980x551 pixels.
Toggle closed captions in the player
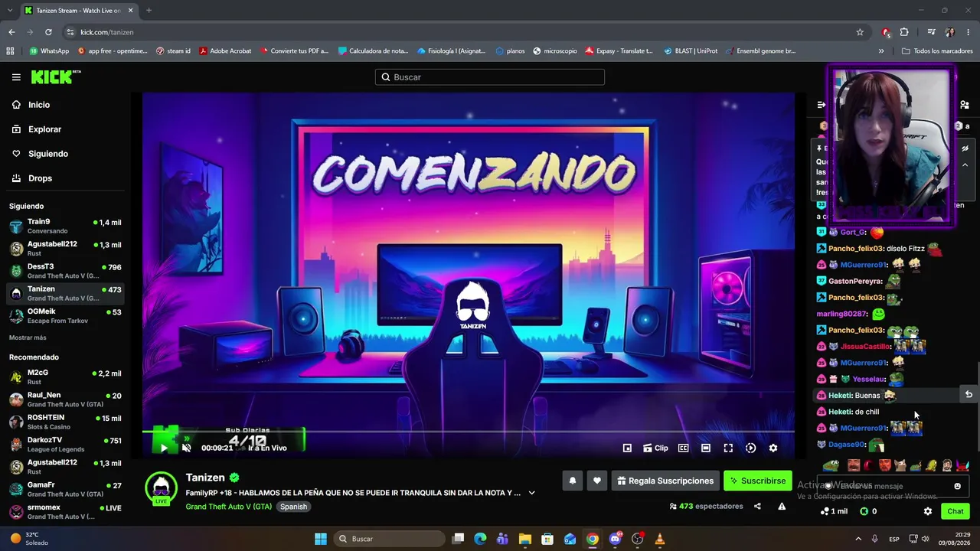[683, 448]
